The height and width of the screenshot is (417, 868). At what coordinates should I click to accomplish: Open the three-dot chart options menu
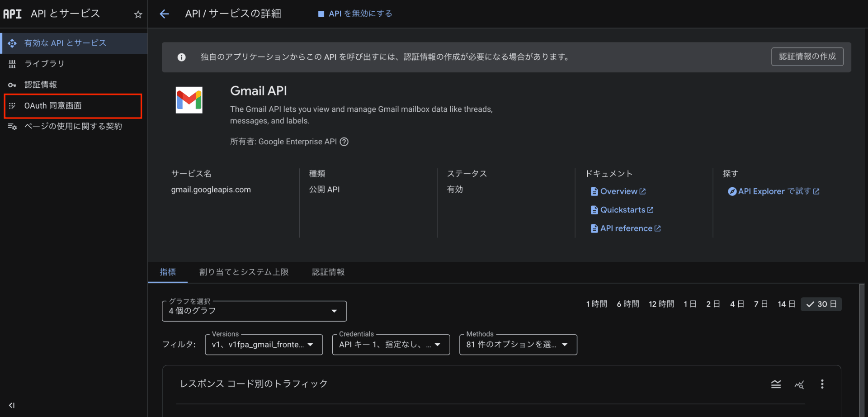(822, 384)
